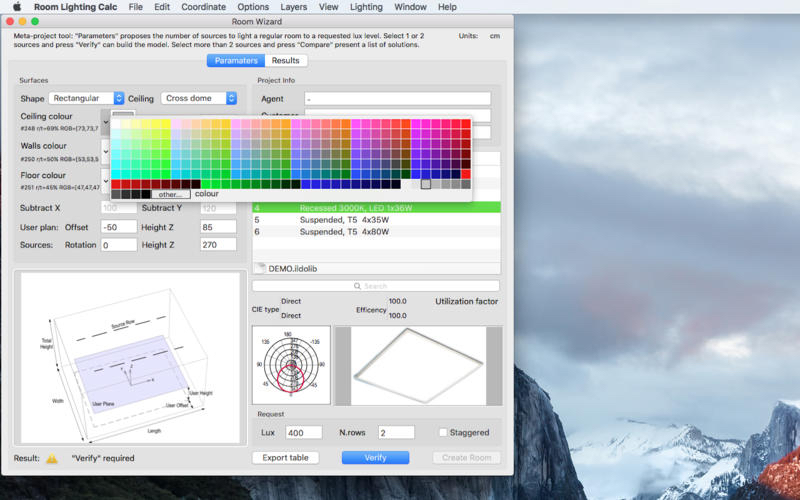The width and height of the screenshot is (800, 500).
Task: Pick the highlighted light grey swatch
Action: 426,184
